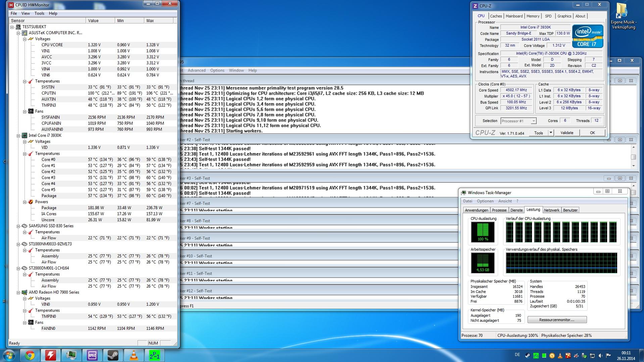This screenshot has width=644, height=362.
Task: Collapse the AMD Radeon HD 7900 Series node
Action: coord(18,292)
